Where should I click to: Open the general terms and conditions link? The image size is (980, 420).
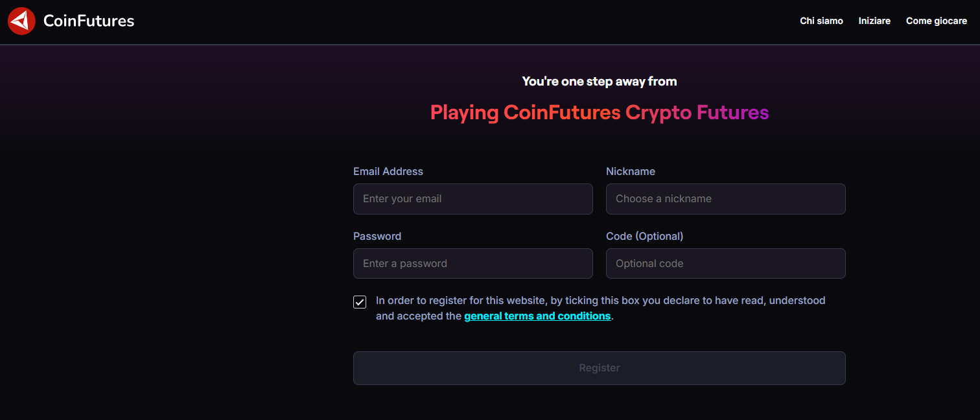tap(537, 316)
